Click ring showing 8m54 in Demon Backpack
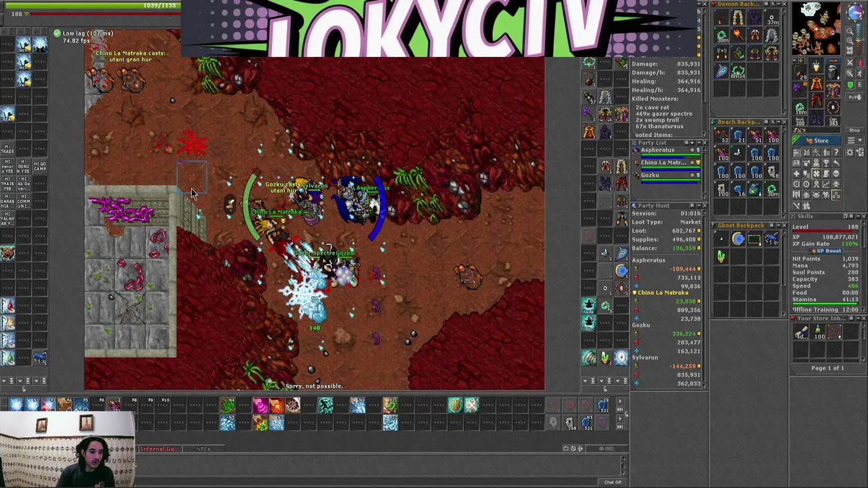The image size is (868, 488). pyautogui.click(x=738, y=72)
